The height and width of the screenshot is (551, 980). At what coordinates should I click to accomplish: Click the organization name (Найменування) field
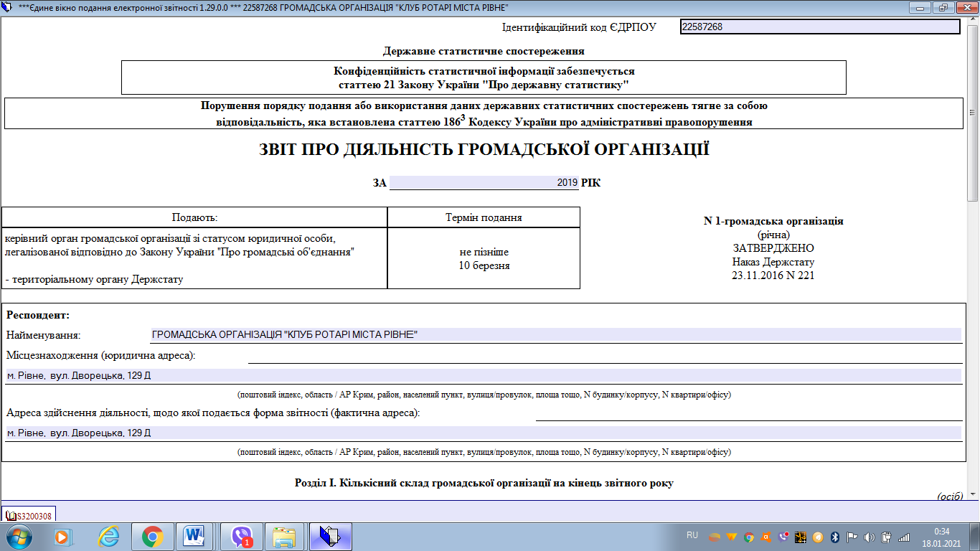[555, 334]
